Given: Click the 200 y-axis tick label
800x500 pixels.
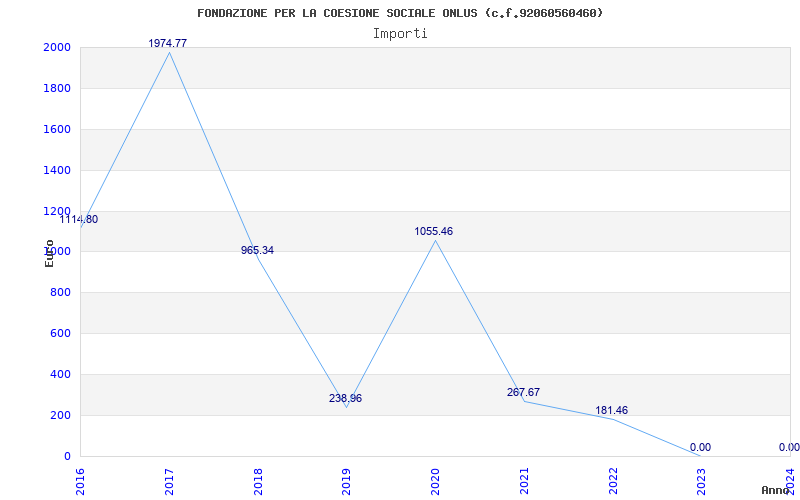Looking at the screenshot, I should point(60,415).
